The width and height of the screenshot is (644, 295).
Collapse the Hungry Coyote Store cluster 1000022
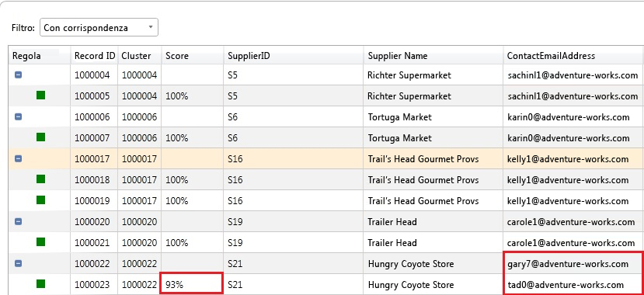tap(18, 263)
